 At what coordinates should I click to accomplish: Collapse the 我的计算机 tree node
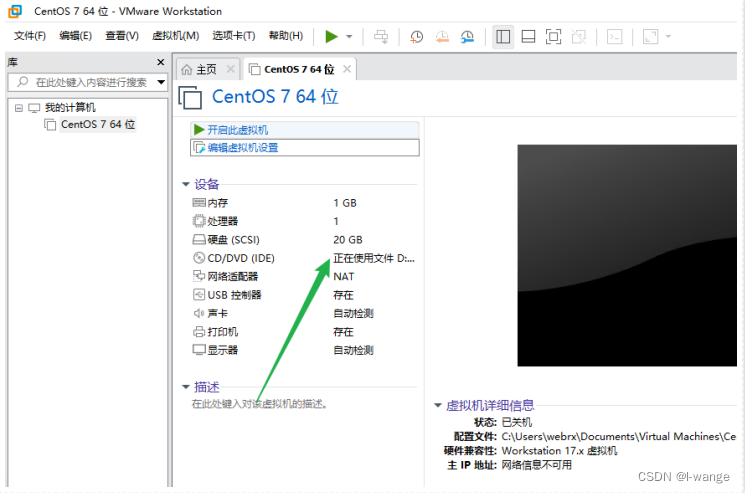click(x=19, y=108)
